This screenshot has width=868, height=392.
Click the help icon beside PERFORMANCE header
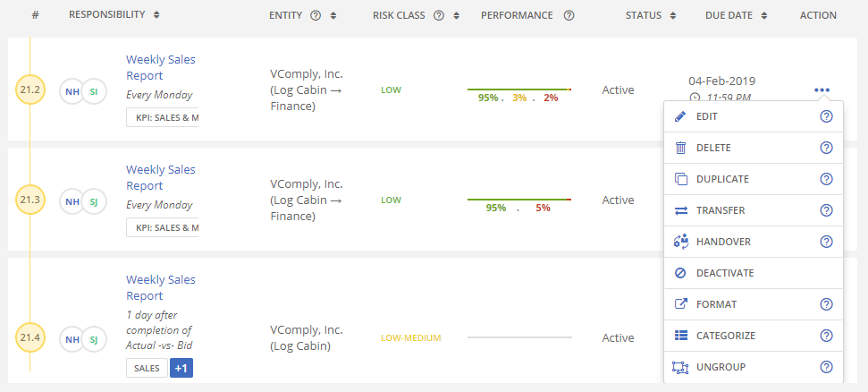[569, 15]
